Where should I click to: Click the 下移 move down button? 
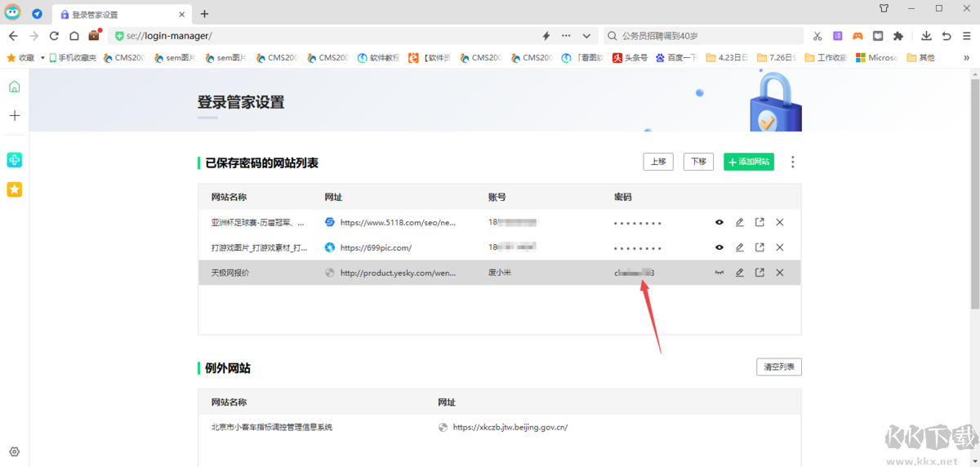coord(698,162)
